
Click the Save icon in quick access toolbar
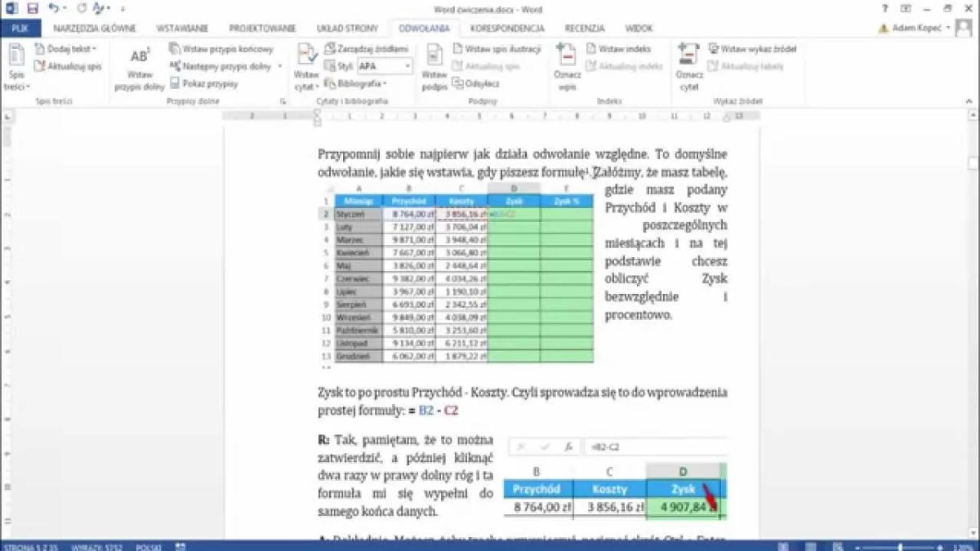(x=33, y=8)
